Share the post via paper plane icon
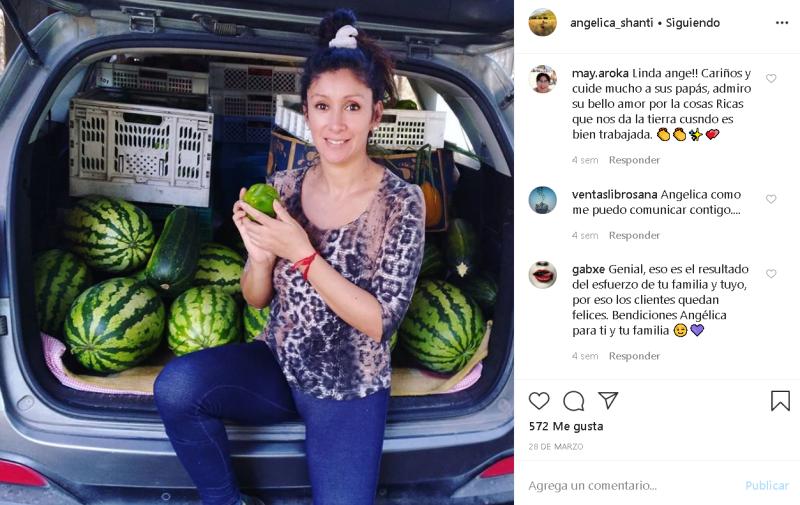 click(x=608, y=400)
